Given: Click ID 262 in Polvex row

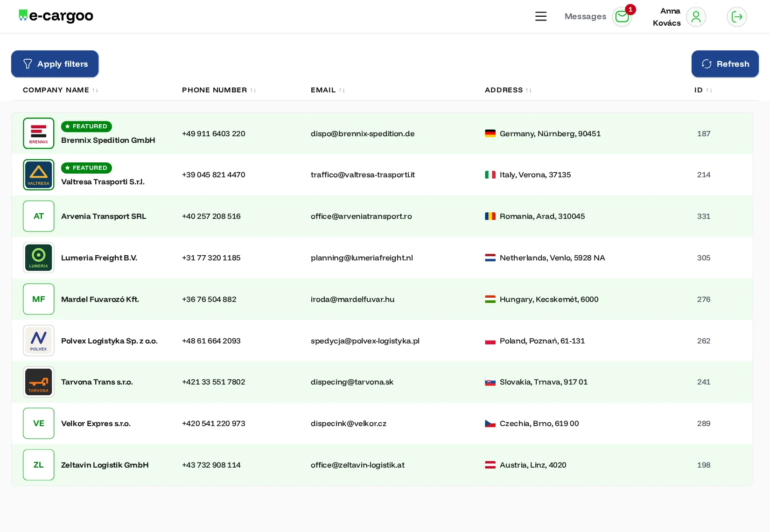Looking at the screenshot, I should coord(704,341).
